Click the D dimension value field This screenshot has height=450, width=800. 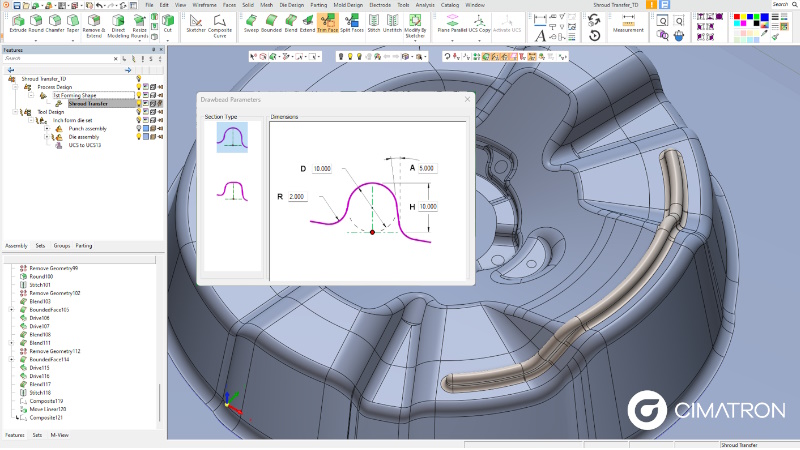point(322,168)
